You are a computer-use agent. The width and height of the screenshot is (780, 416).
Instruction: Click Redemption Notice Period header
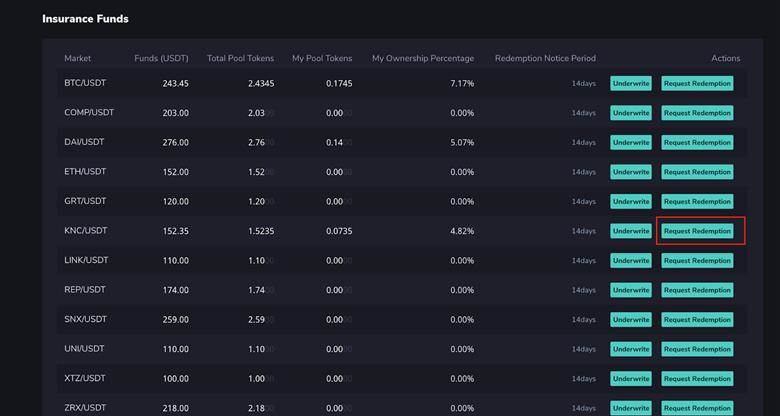coord(545,58)
